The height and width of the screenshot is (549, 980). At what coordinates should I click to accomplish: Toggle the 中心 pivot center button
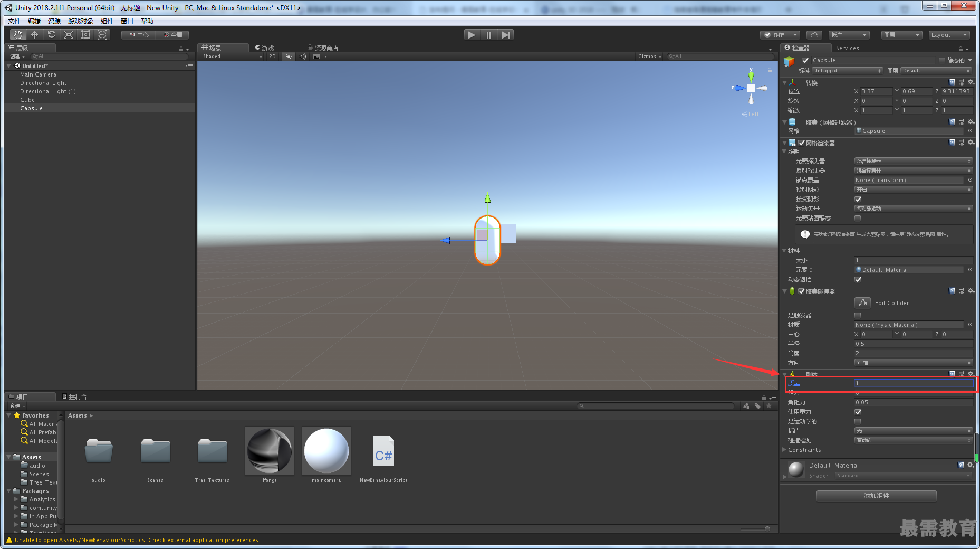139,35
